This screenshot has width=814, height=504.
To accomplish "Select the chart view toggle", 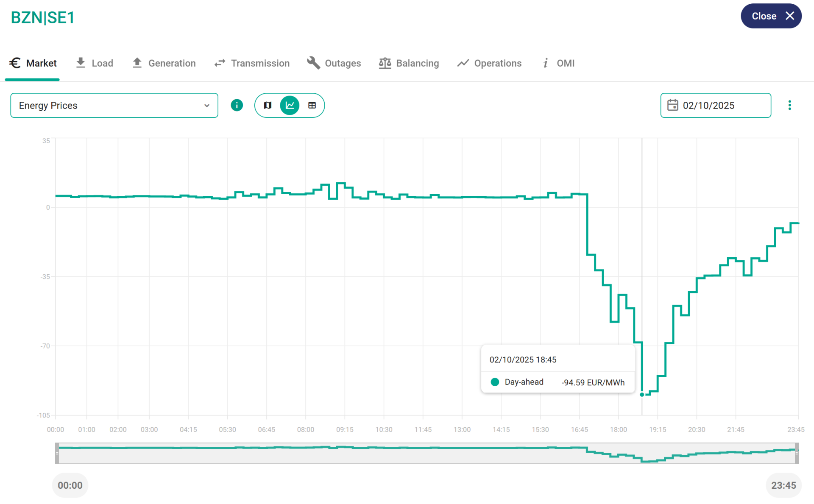I will 290,105.
